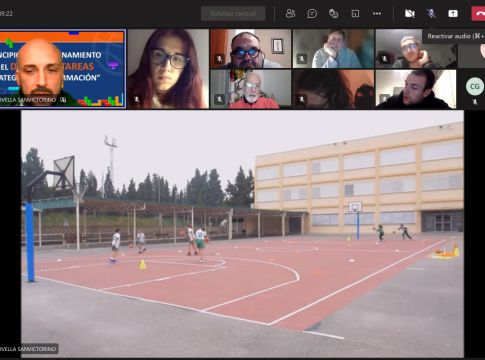Select the man with blue glasses tile
The height and width of the screenshot is (360, 485).
coord(251,49)
